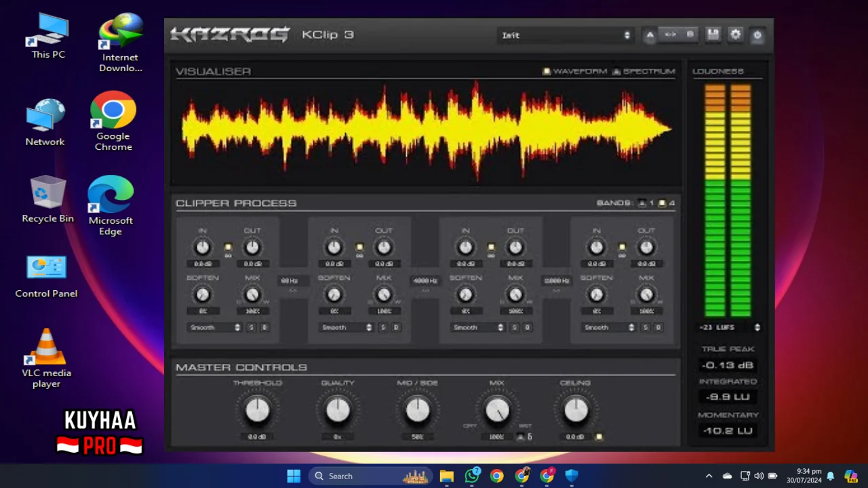868x488 pixels.
Task: Select Recycle Bin desktop icon
Action: (x=47, y=199)
